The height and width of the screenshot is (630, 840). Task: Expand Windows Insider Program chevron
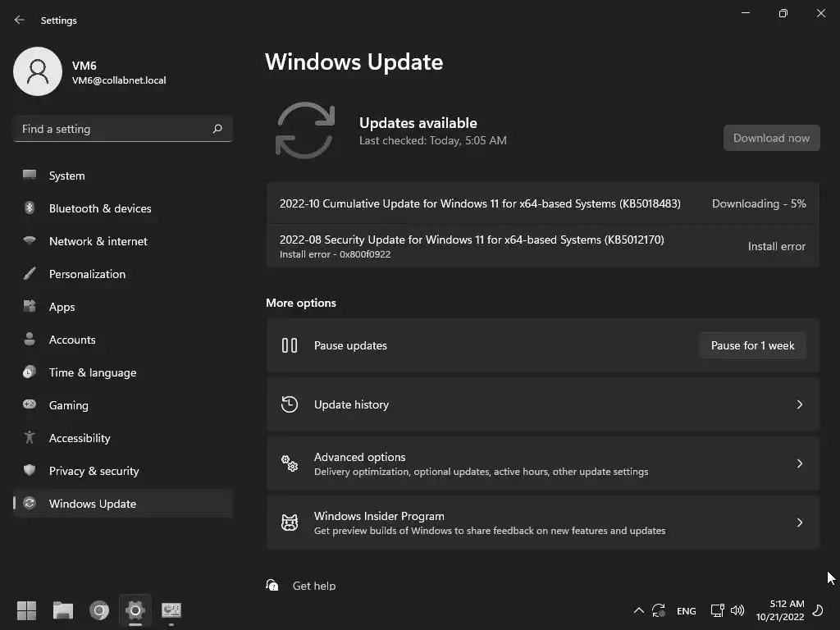coord(799,523)
